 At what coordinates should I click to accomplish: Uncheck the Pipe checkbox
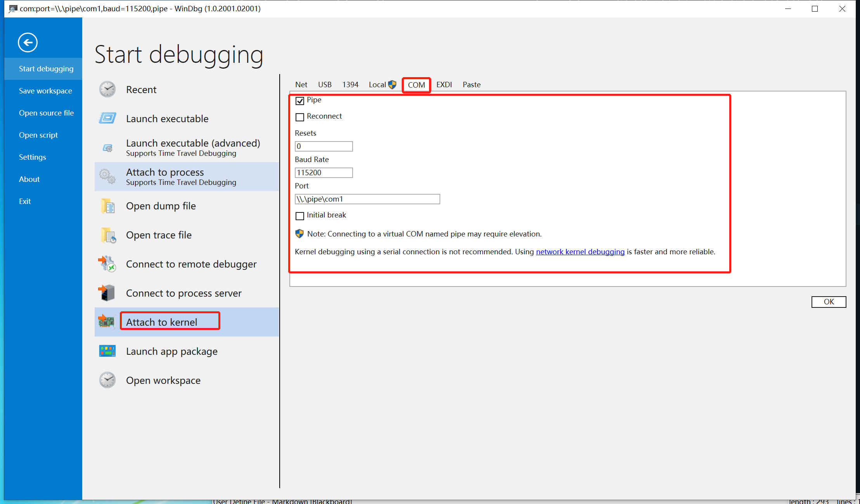click(299, 101)
